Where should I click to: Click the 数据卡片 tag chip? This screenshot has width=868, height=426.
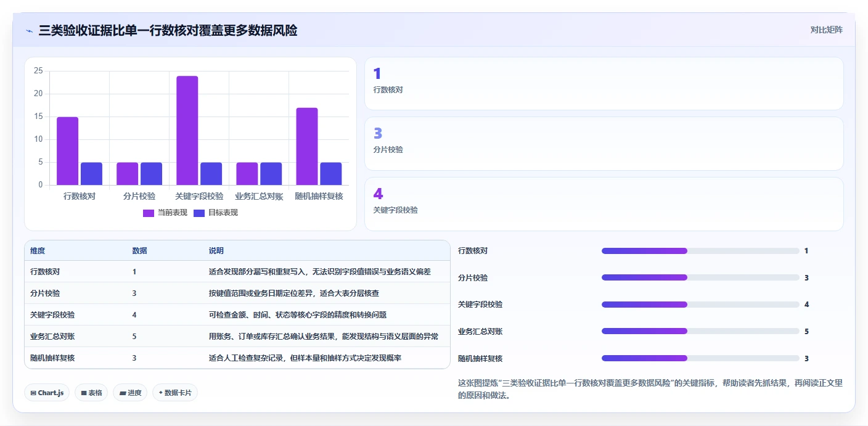[x=175, y=393]
